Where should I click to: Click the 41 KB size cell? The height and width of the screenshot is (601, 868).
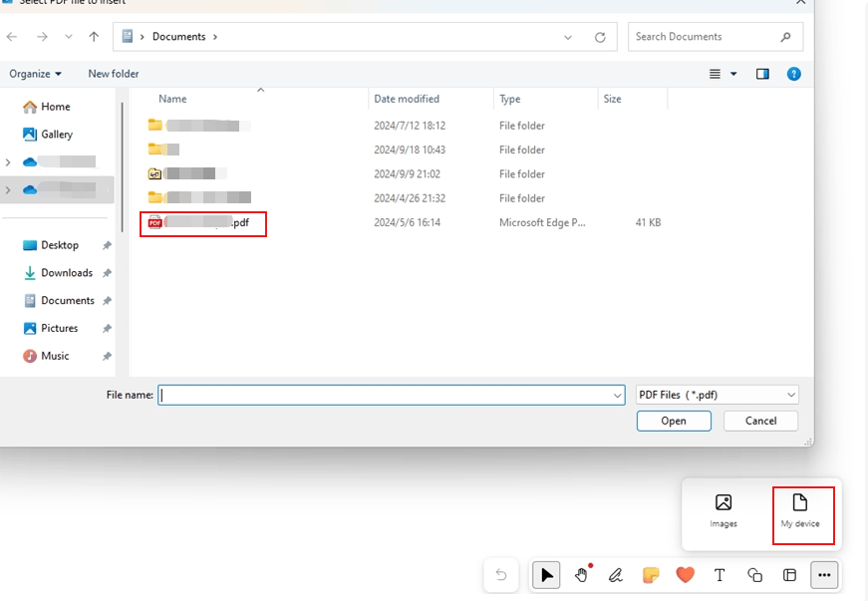pyautogui.click(x=648, y=223)
